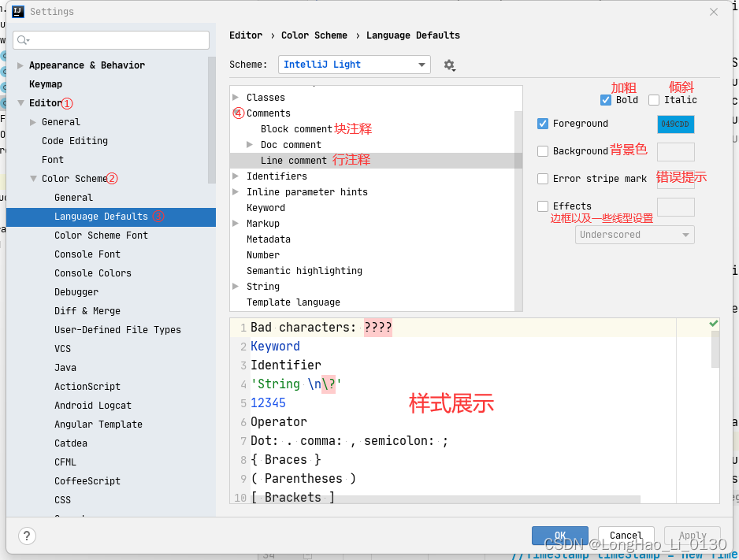This screenshot has width=739, height=560.
Task: Enable the Effects checkbox
Action: coord(543,206)
